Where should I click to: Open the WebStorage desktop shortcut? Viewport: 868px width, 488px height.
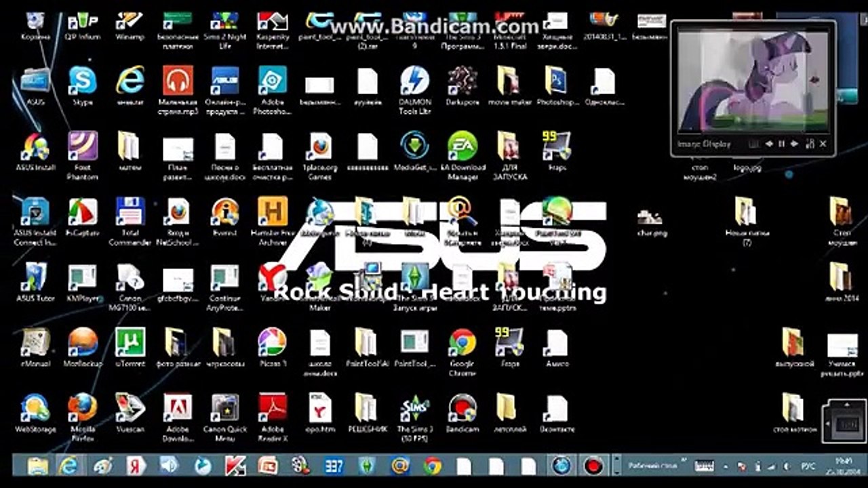[x=35, y=413]
